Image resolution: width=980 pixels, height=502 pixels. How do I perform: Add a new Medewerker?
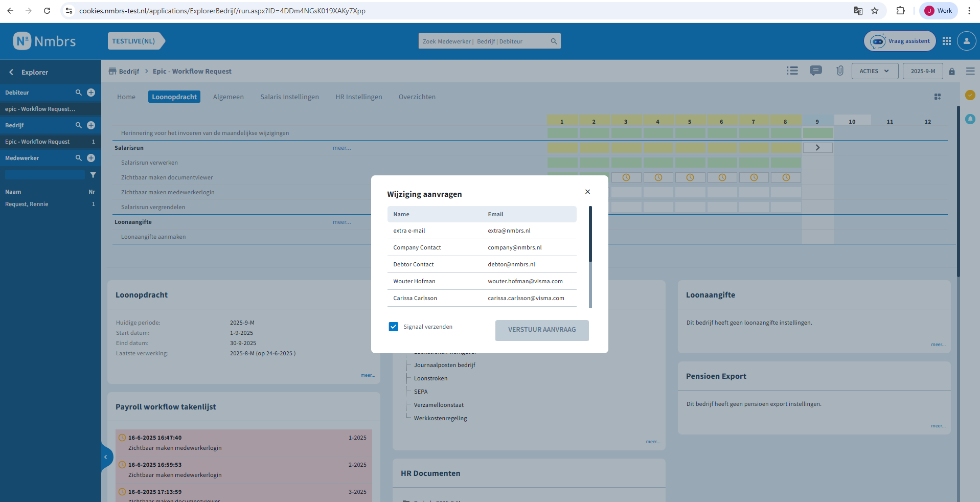click(x=91, y=158)
